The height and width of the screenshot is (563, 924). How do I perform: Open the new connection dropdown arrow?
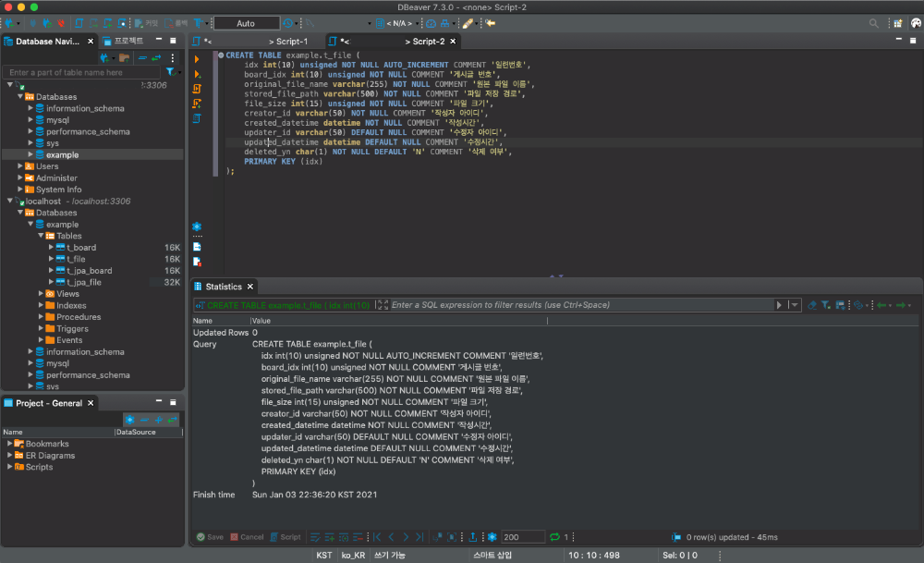pyautogui.click(x=18, y=24)
